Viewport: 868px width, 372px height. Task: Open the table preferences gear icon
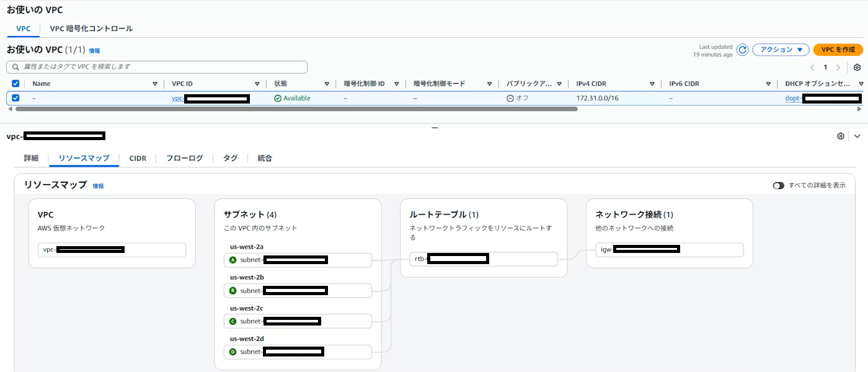(x=857, y=68)
